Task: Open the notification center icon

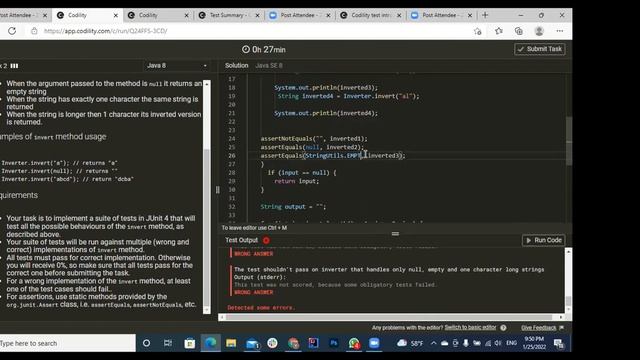Action: pos(559,344)
